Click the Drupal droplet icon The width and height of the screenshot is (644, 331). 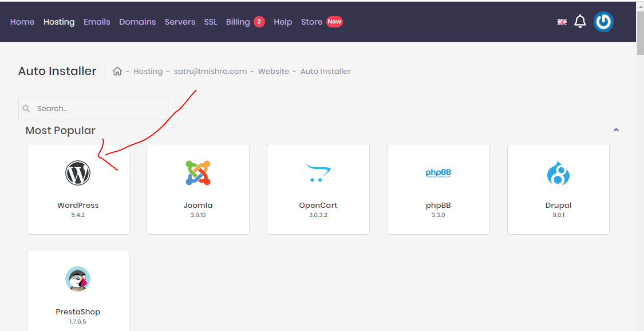click(x=558, y=173)
